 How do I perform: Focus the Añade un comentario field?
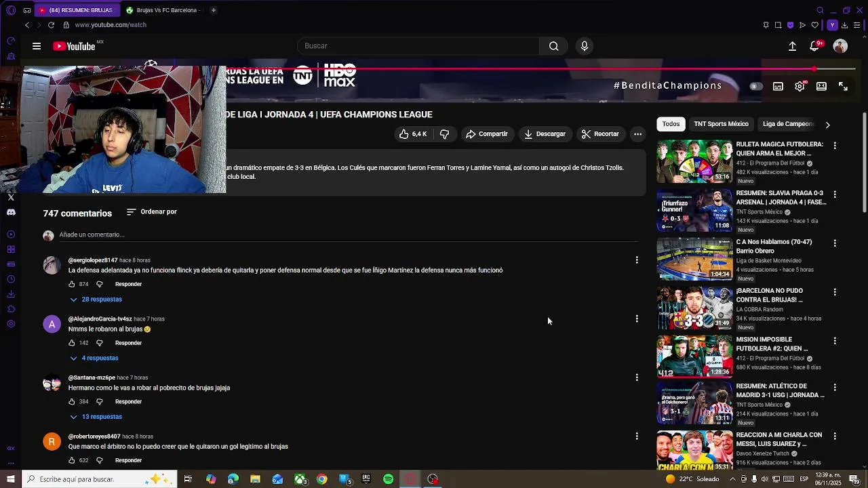(349, 235)
